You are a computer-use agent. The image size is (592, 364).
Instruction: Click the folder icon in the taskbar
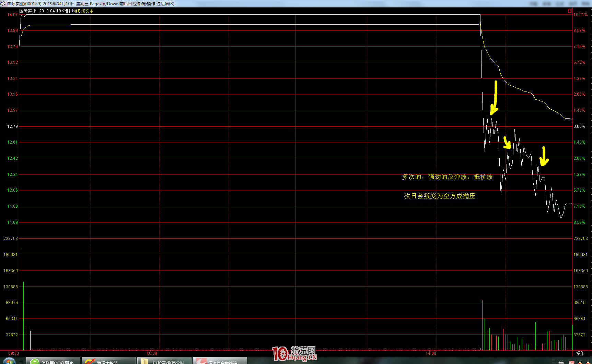click(x=145, y=362)
